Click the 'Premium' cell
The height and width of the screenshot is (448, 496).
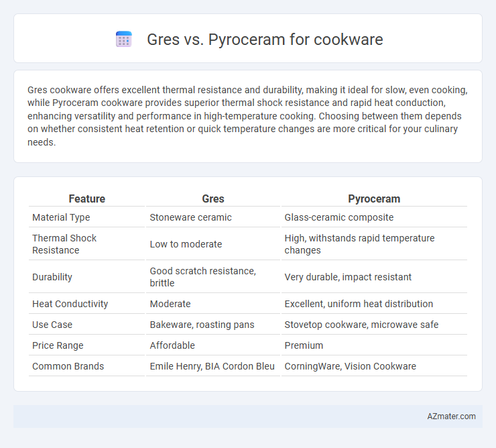coord(304,345)
